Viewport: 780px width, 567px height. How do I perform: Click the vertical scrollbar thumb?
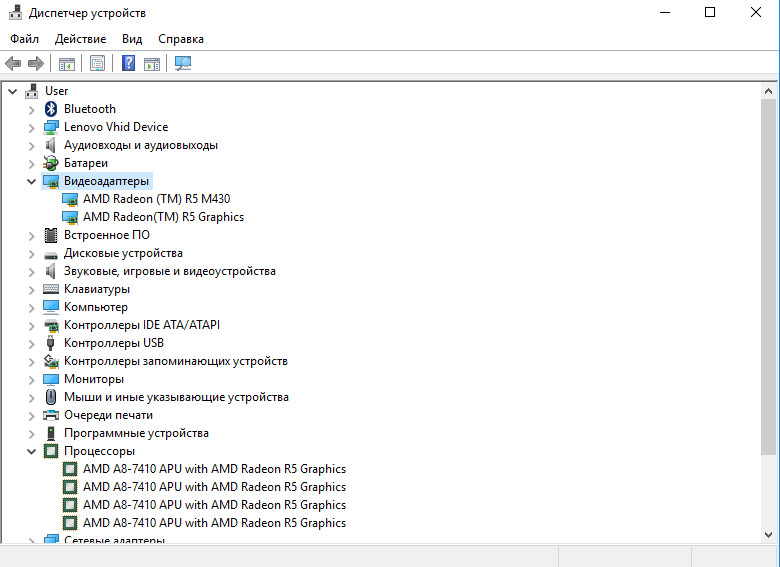[768, 277]
